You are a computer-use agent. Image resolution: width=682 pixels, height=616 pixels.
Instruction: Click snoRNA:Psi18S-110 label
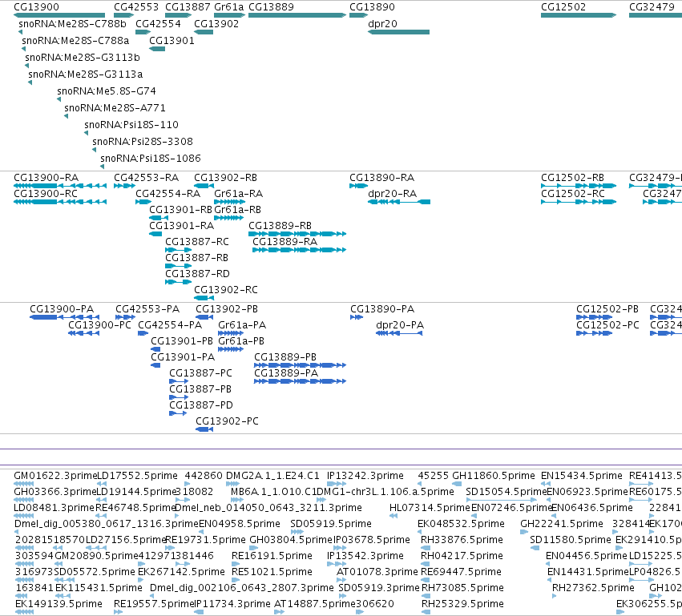131,125
